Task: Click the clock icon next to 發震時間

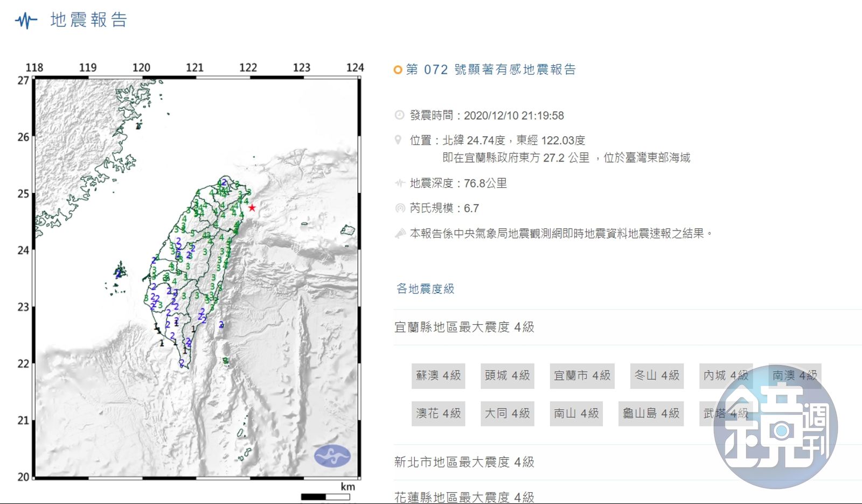Action: 399,115
